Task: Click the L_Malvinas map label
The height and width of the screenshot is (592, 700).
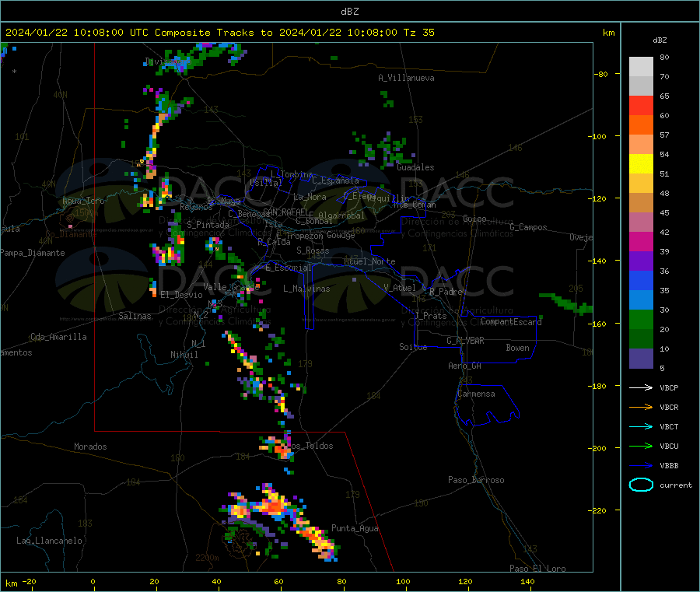Action: [306, 289]
